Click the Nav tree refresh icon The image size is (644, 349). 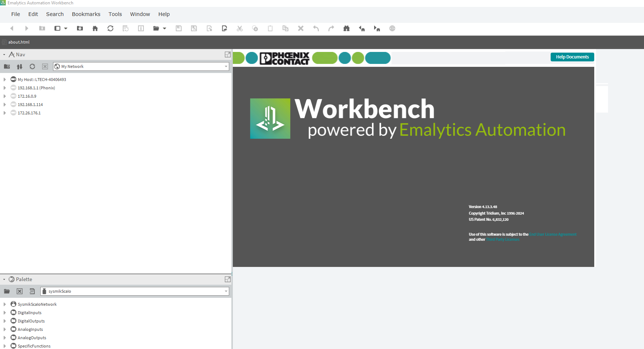pos(32,66)
